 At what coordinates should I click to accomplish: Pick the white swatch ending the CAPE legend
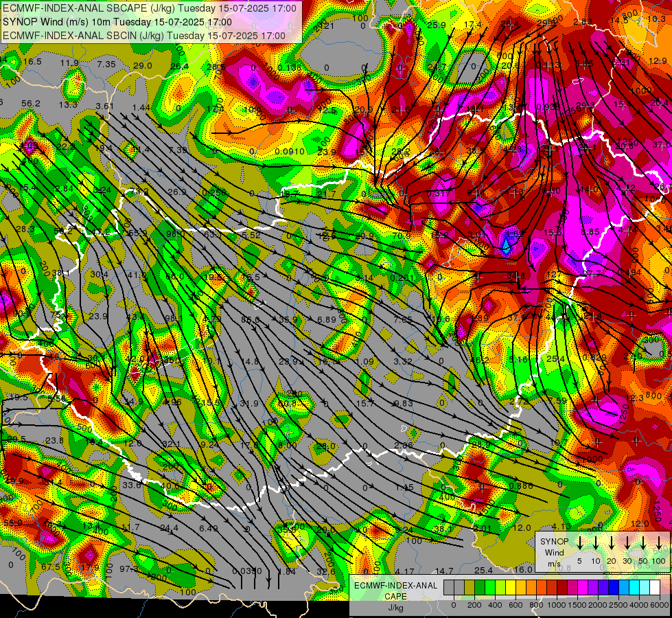pos(654,587)
